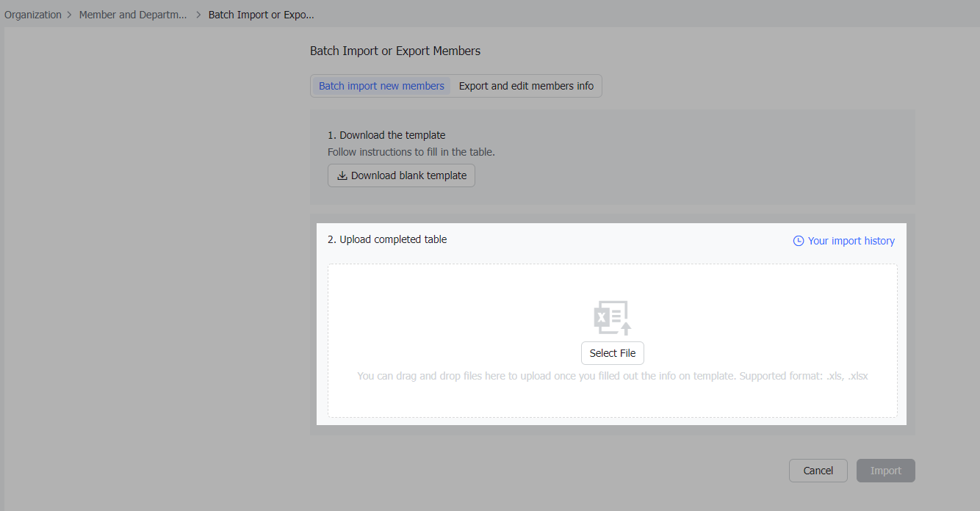This screenshot has height=511, width=980.
Task: Click the Select File button
Action: pyautogui.click(x=612, y=353)
